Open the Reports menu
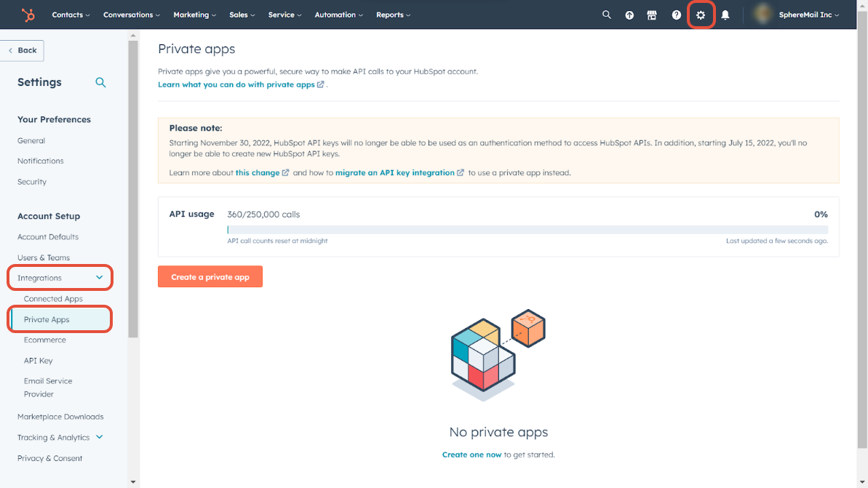 393,15
